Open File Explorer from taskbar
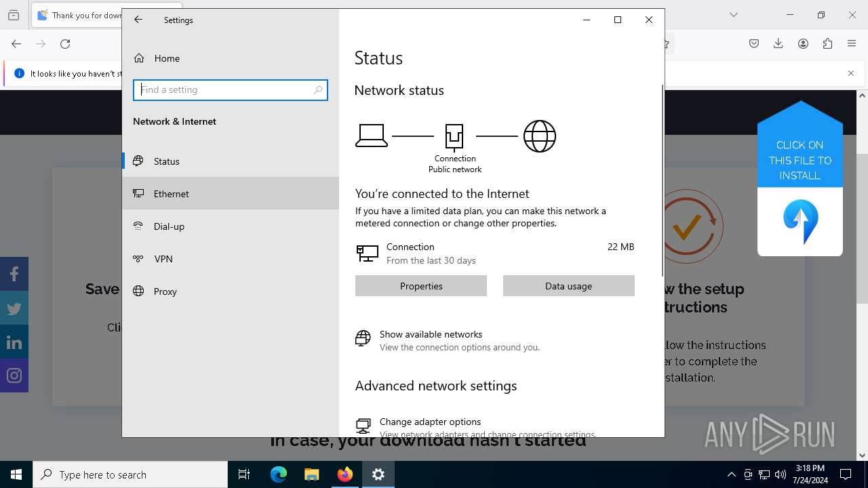The height and width of the screenshot is (488, 868). coord(312,474)
